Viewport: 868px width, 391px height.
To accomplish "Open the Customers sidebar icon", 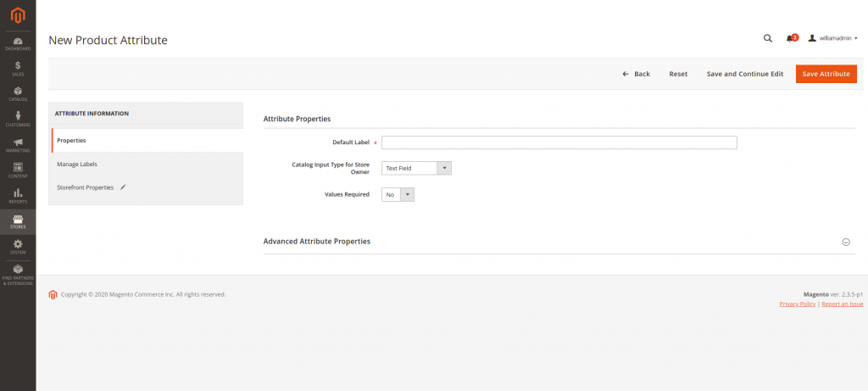I will tap(18, 119).
